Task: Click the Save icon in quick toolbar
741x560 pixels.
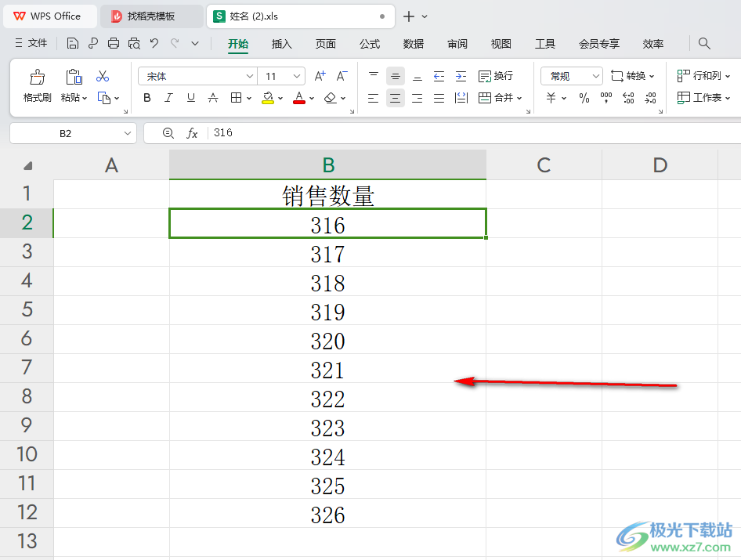Action: click(73, 44)
